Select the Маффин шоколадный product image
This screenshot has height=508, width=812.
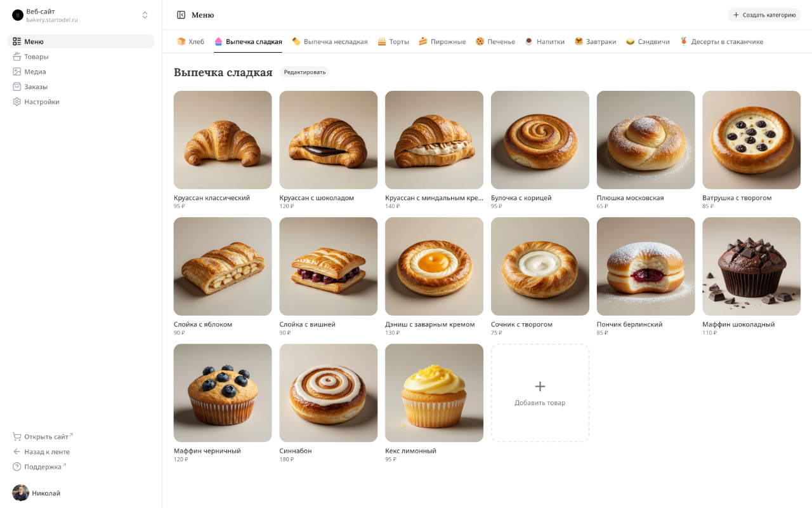751,267
